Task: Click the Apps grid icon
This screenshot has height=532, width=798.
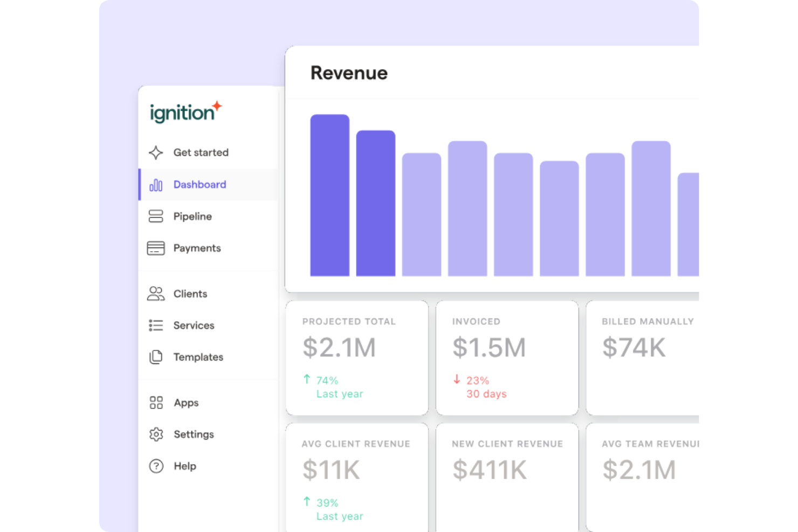Action: click(x=155, y=403)
